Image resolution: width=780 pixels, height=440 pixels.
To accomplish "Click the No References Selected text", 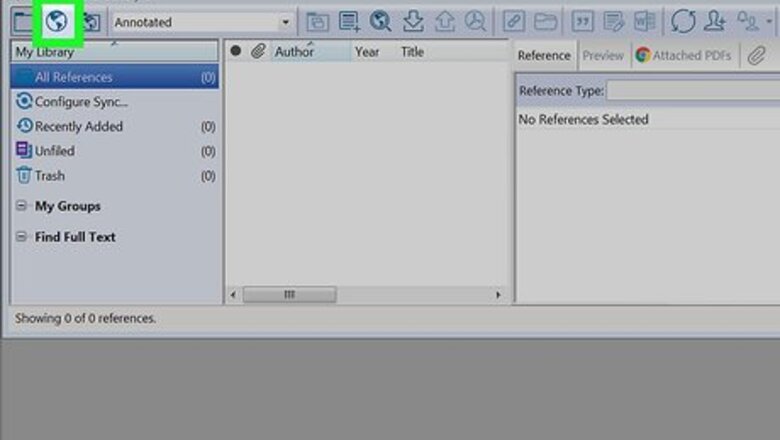I will point(584,119).
